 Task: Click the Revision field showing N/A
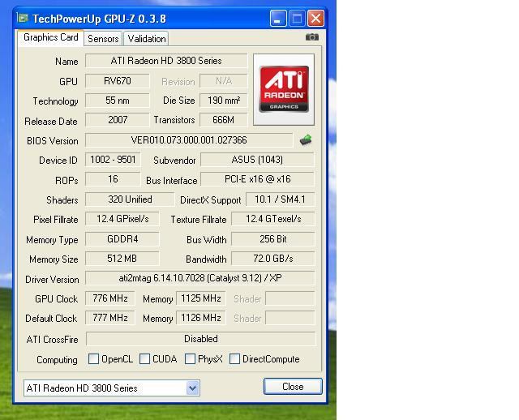point(224,81)
